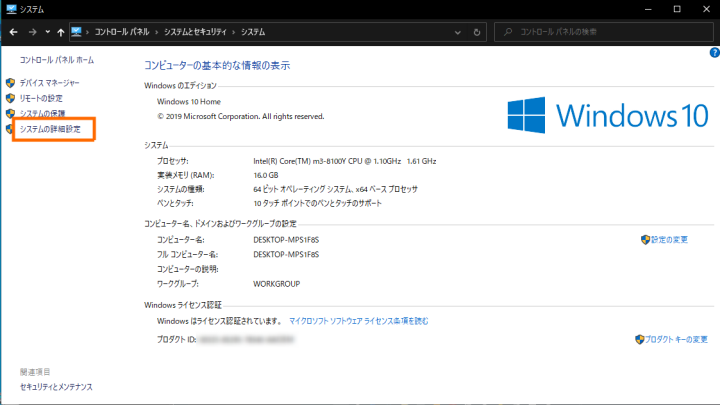
Task: Go up one level with up arrow
Action: (61, 32)
